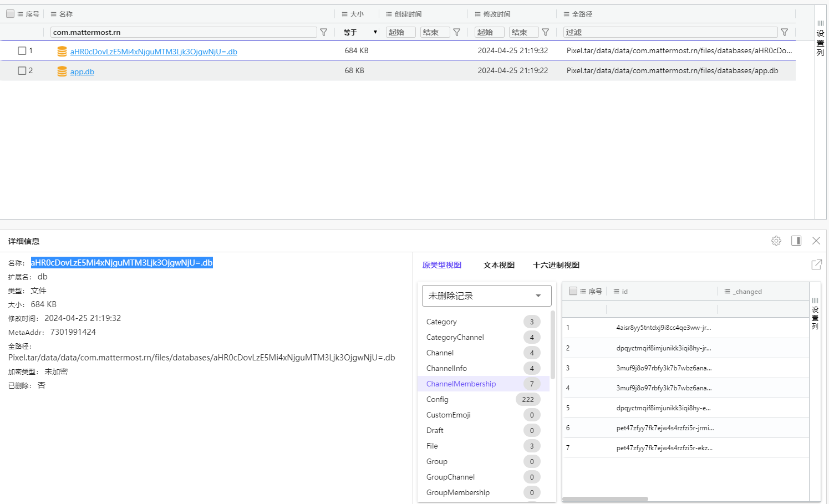Open preview in external window icon
Screen dimensions: 829x504
pos(817,264)
